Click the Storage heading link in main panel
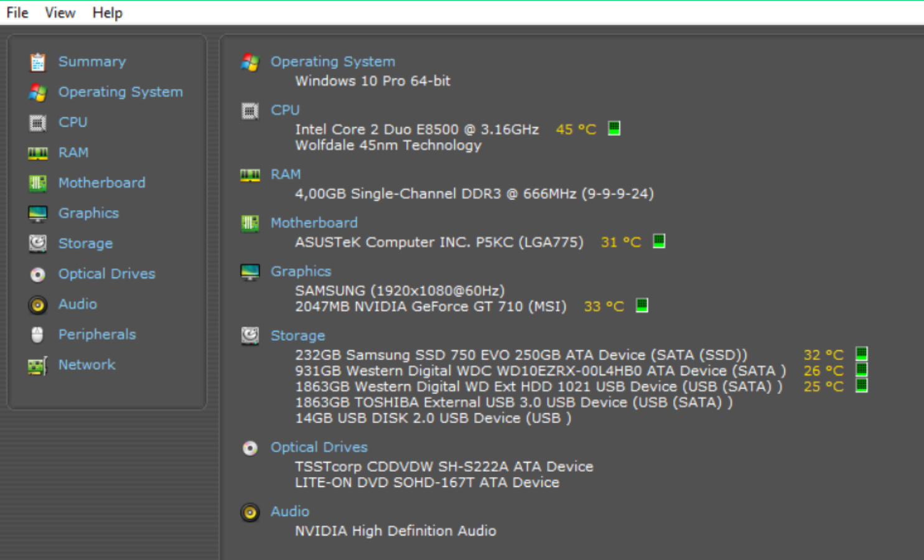Image resolution: width=924 pixels, height=560 pixels. pos(297,335)
